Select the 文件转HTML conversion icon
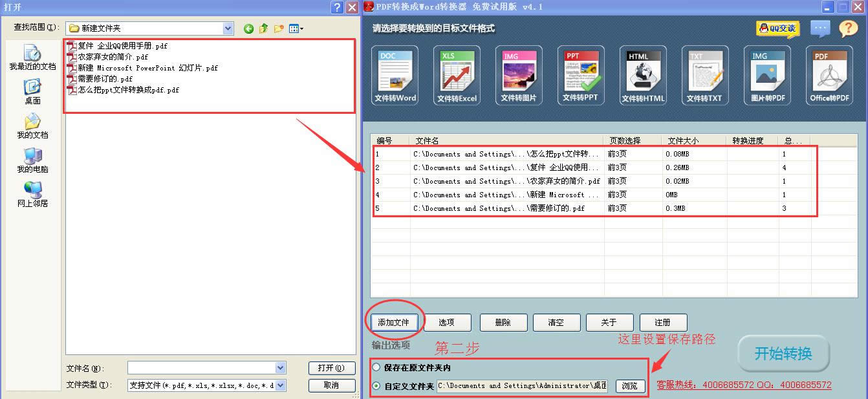The height and width of the screenshot is (399, 868). click(642, 74)
